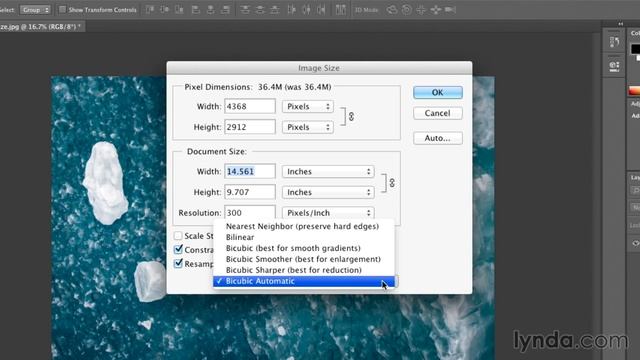The height and width of the screenshot is (360, 640).
Task: Click align vertical centers icon
Action: [x=165, y=9]
